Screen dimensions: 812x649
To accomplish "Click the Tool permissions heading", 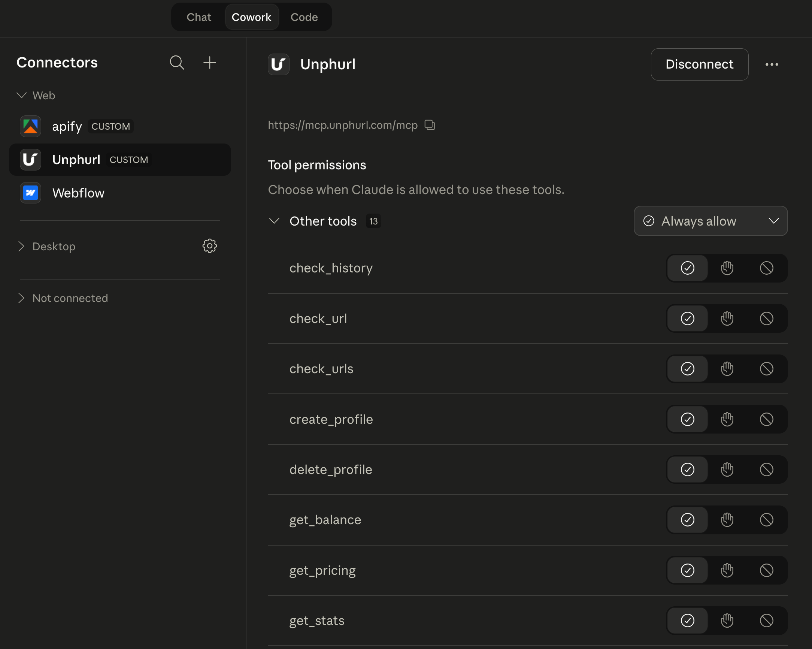I will 317,165.
